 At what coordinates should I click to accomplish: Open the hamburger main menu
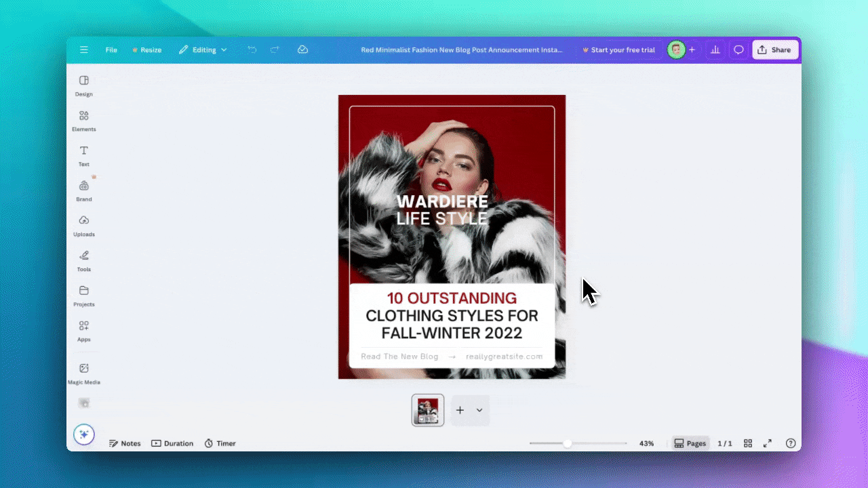tap(84, 50)
